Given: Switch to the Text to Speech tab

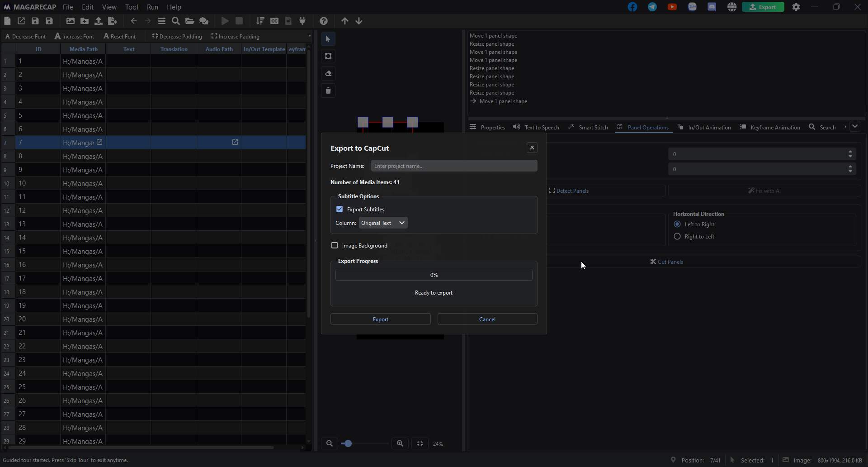Looking at the screenshot, I should point(536,127).
